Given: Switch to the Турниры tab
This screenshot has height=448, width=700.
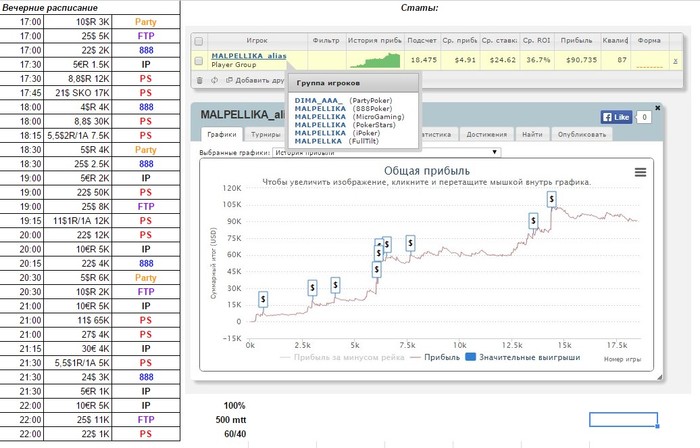Looking at the screenshot, I should (x=266, y=134).
